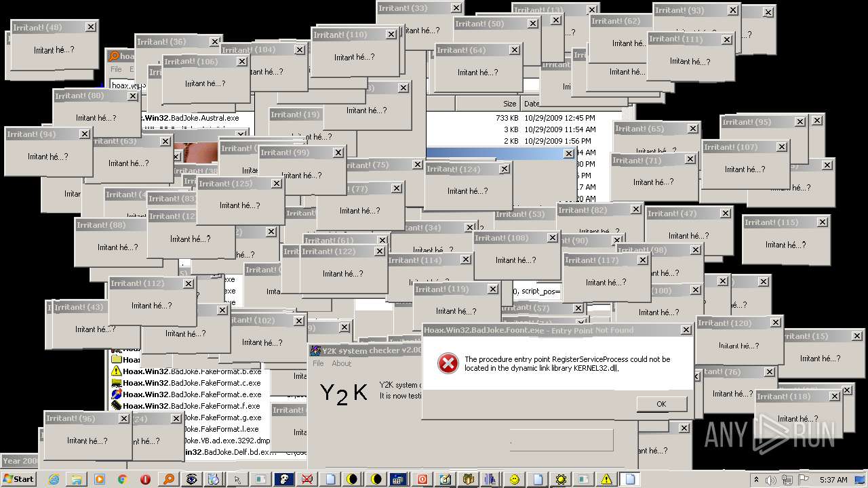This screenshot has height=488, width=868.
Task: Close the Irritant! (124) dialog
Action: pos(504,169)
